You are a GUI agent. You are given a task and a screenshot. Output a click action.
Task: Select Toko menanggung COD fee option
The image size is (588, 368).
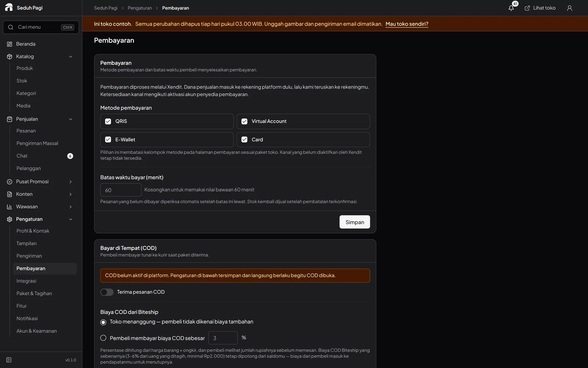point(103,322)
